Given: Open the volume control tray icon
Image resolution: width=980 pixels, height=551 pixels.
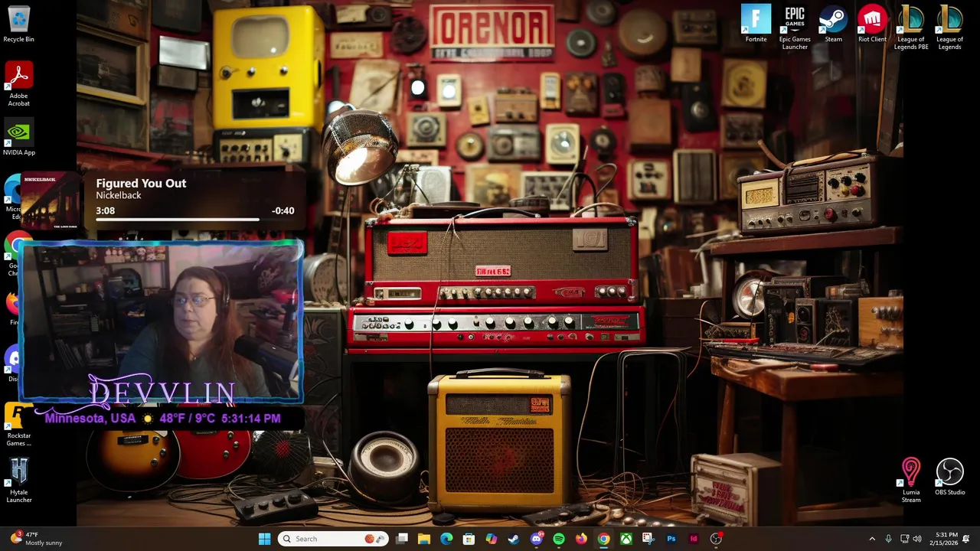Looking at the screenshot, I should click(917, 539).
